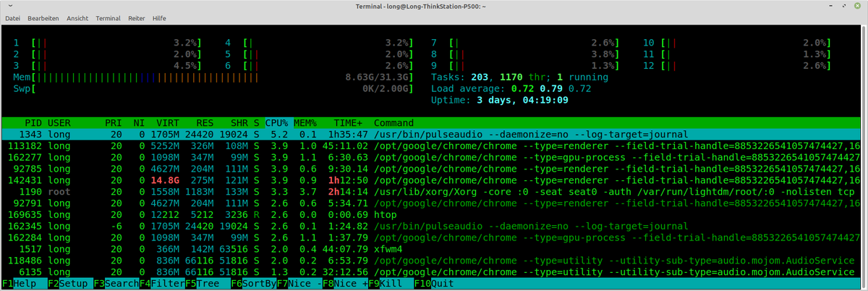Screen dimensions: 868x291
Task: Open the Ansicht menu
Action: (x=77, y=17)
